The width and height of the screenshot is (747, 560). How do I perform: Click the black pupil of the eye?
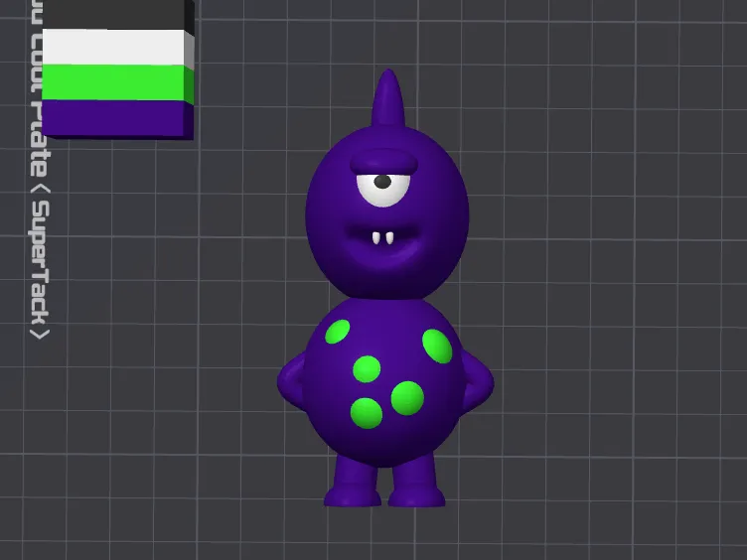pos(382,182)
